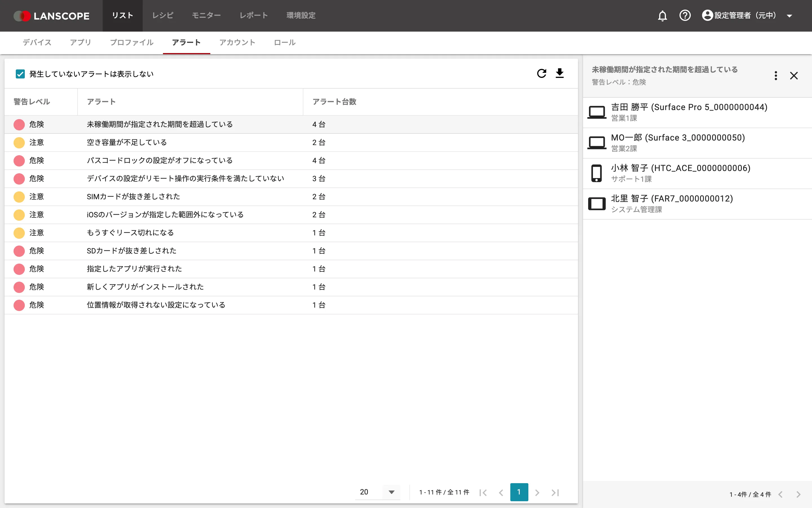Click red dot for パスコードロック alert
This screenshot has height=508, width=812.
pos(19,161)
